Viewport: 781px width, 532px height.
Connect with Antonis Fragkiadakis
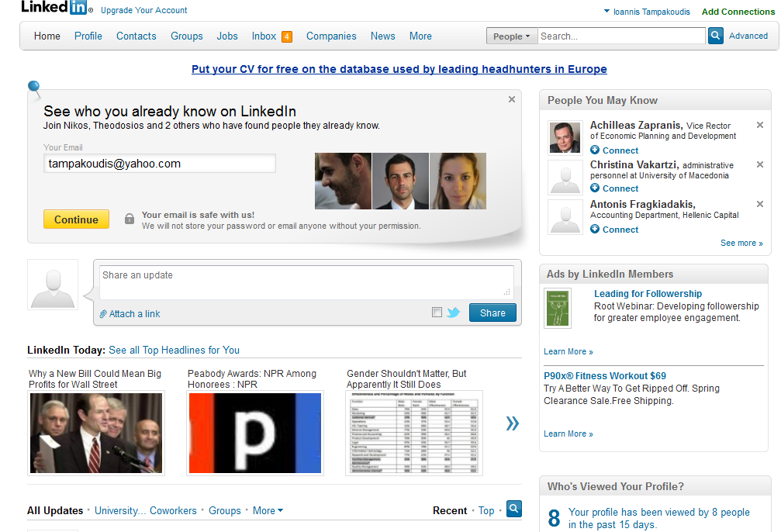pyautogui.click(x=620, y=230)
